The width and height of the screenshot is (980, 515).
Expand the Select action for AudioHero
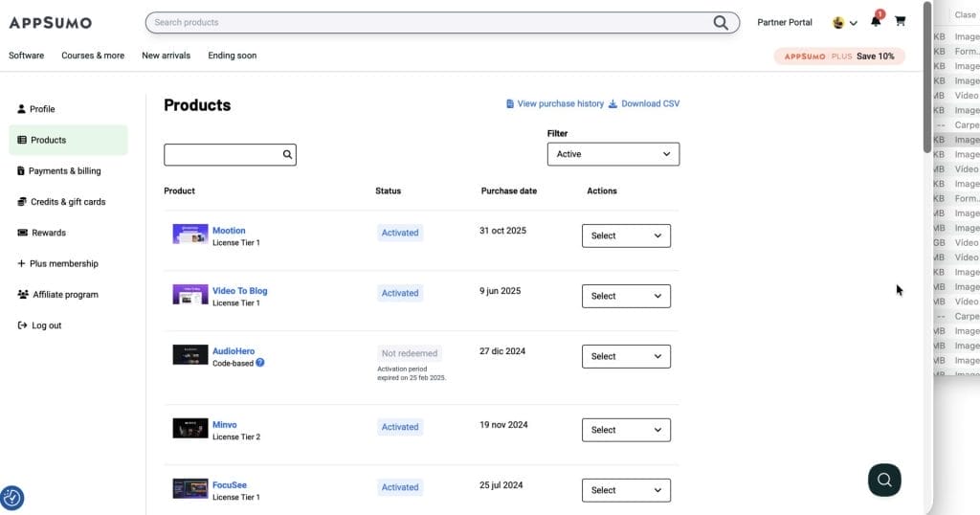point(626,356)
